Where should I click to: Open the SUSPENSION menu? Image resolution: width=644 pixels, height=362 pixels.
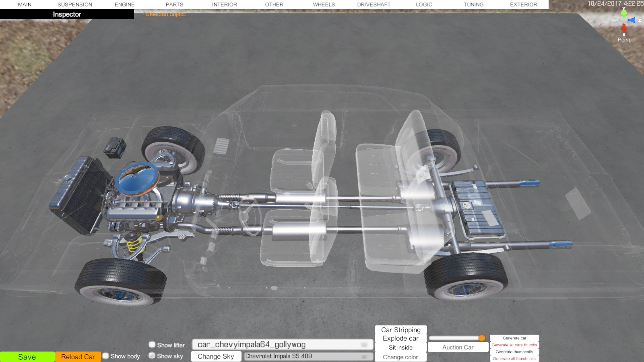75,4
